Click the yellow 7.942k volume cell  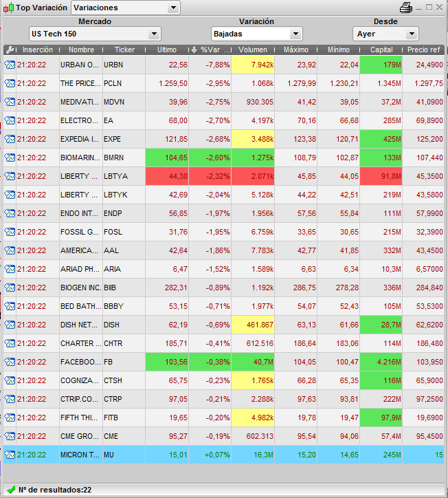[x=253, y=65]
